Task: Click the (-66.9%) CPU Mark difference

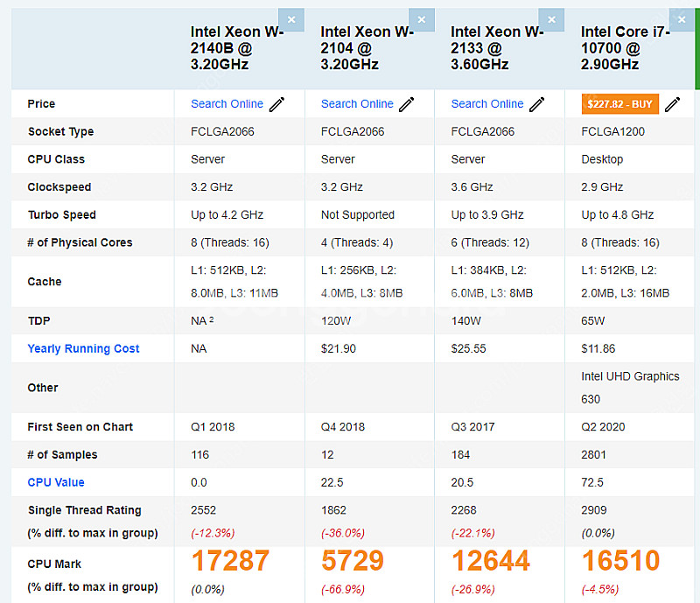Action: point(343,589)
